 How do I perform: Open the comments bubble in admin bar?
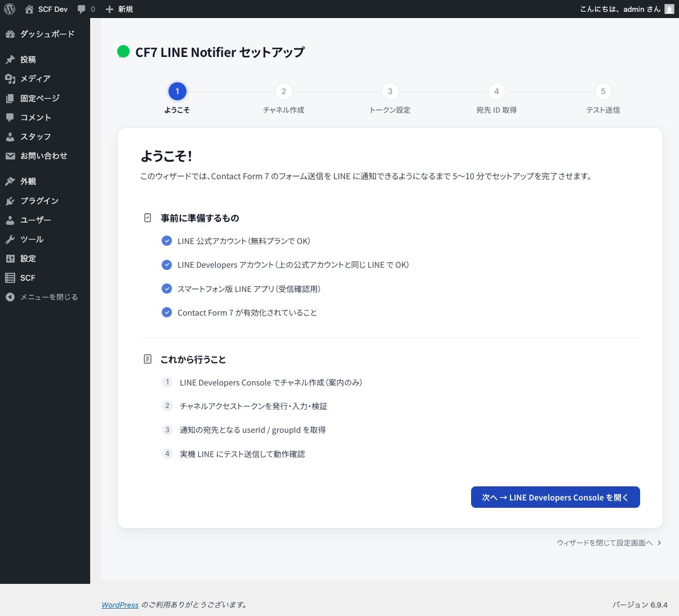pos(82,9)
